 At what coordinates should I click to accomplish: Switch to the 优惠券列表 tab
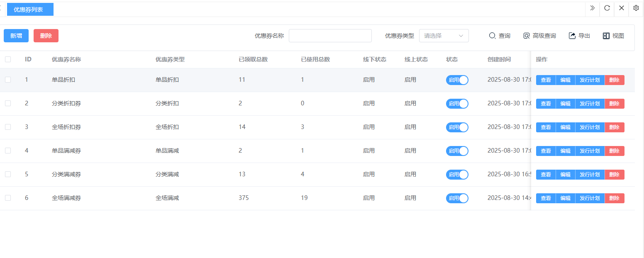tap(30, 9)
